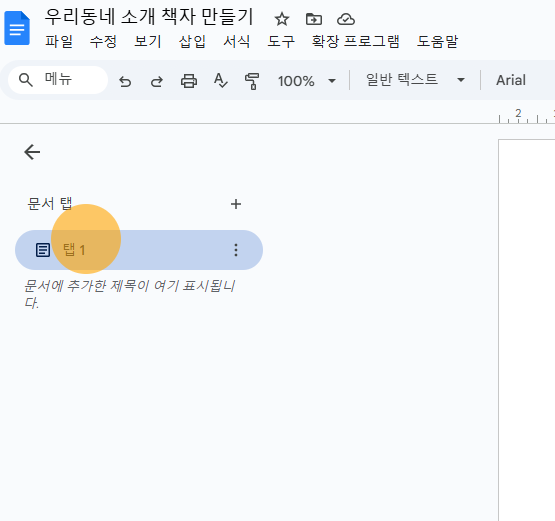The height and width of the screenshot is (521, 555).
Task: Open the 일반 텍스트 style dropdown
Action: 415,80
